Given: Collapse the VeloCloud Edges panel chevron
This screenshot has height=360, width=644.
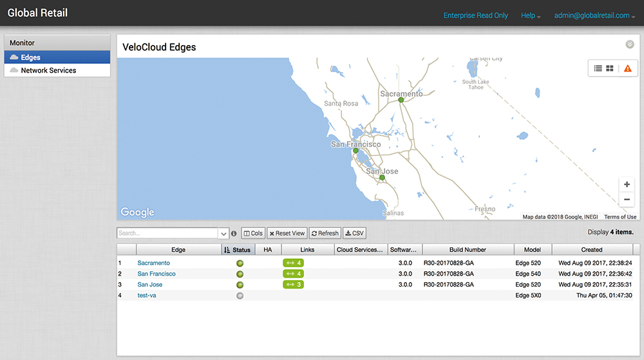Looking at the screenshot, I should point(630,44).
